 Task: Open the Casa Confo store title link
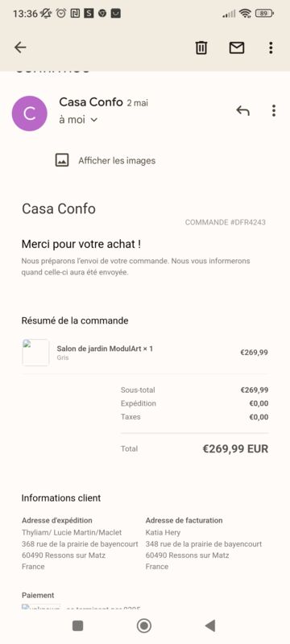click(x=58, y=208)
